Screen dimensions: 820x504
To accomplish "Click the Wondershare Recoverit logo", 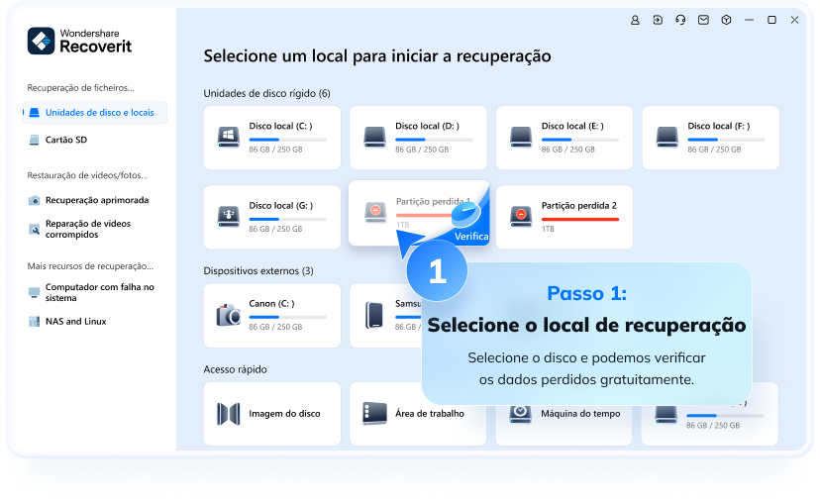I will [x=81, y=41].
